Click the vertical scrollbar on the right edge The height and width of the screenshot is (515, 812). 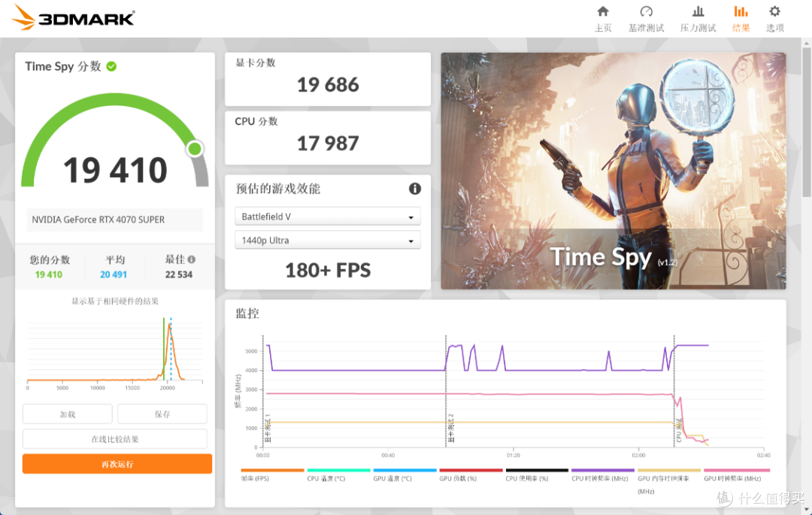806,122
